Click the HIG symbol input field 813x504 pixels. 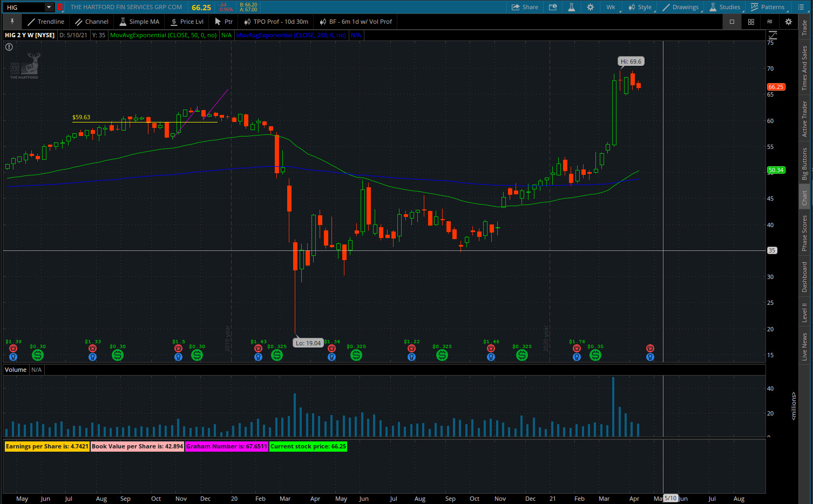(x=24, y=7)
